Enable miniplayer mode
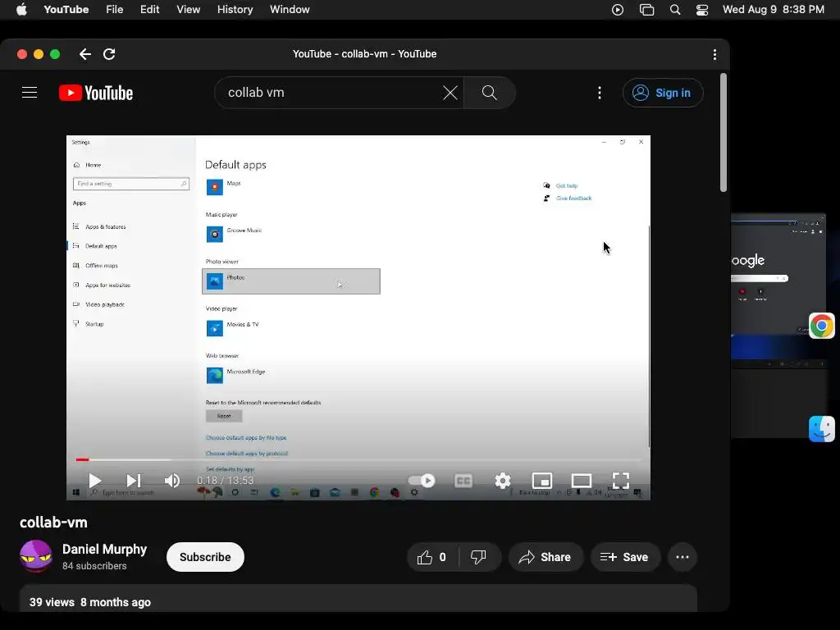 [x=541, y=481]
